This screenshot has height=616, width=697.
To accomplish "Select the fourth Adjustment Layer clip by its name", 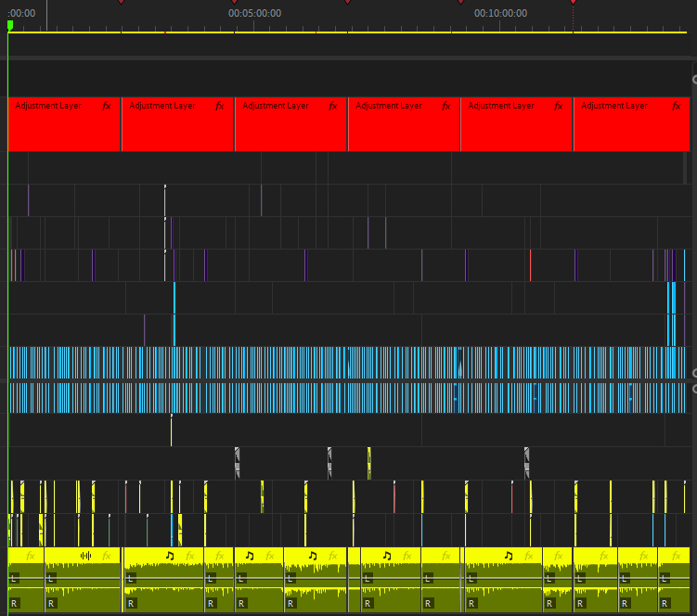I will click(389, 106).
